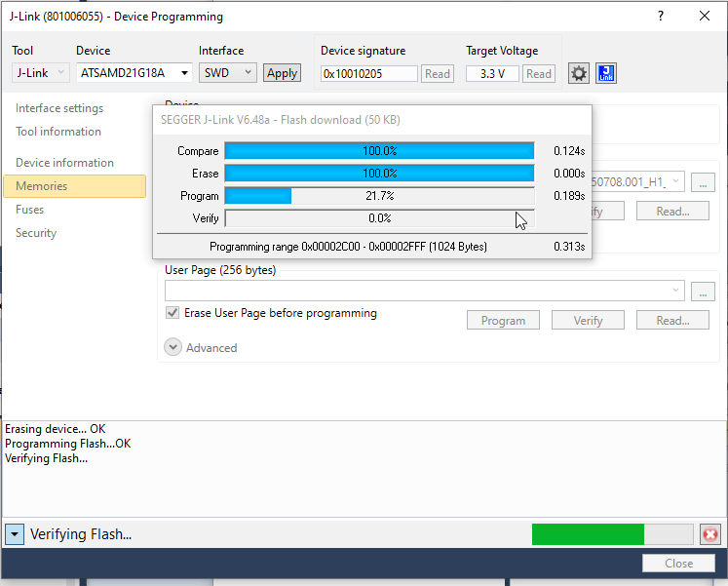Click the 'Verifying Flash...' log line
Screen dimensions: 728x586
46,458
